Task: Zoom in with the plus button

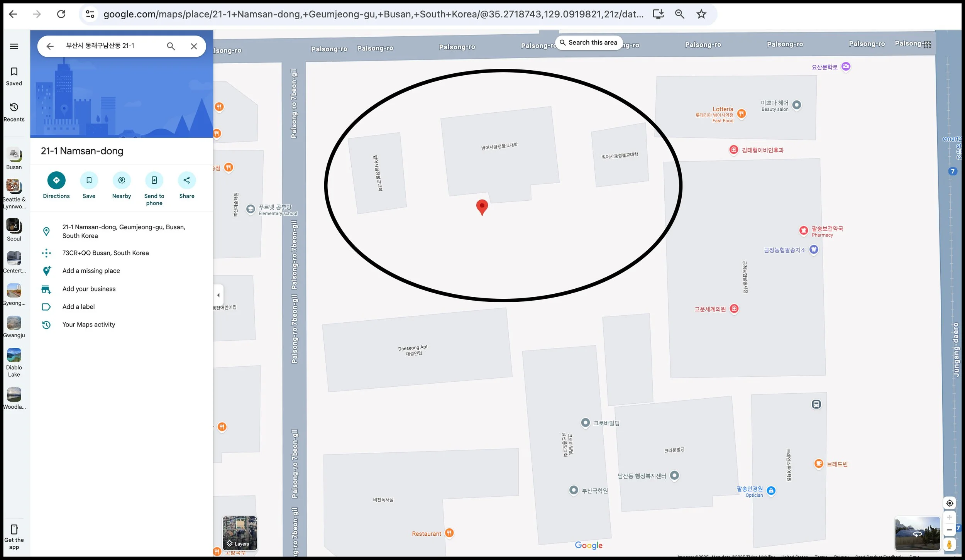Action: [x=950, y=518]
